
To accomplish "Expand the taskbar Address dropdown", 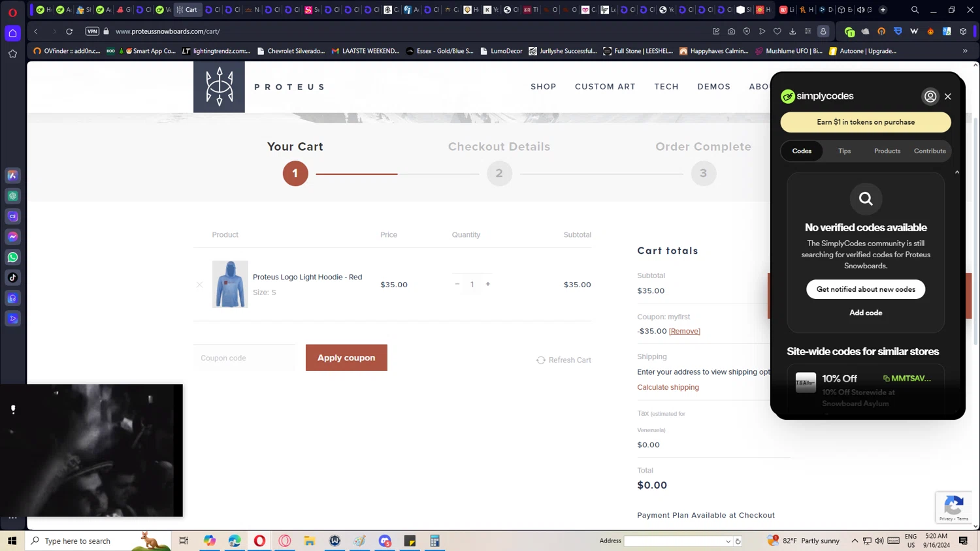I will [728, 541].
